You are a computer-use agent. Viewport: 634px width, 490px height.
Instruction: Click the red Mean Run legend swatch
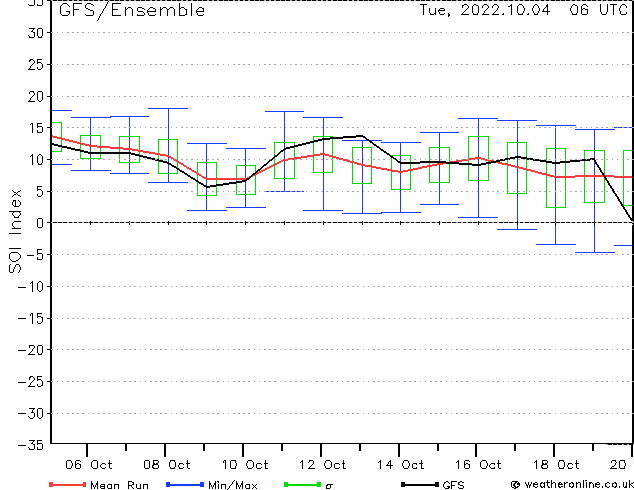click(67, 484)
